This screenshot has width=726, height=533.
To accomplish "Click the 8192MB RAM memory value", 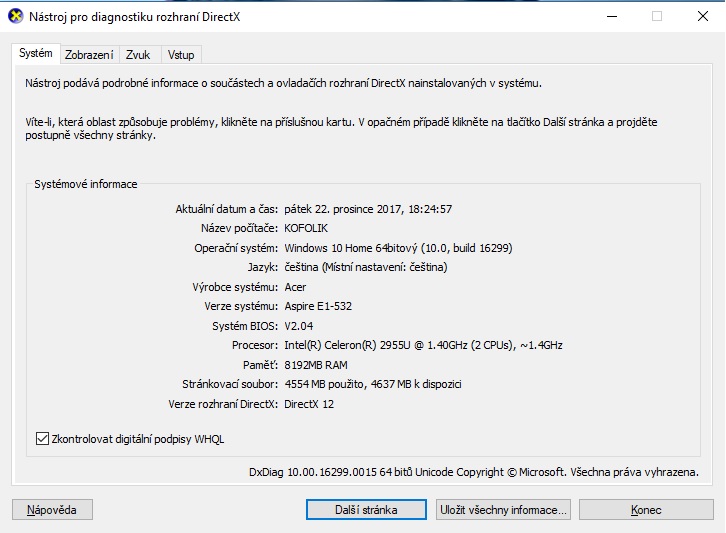I will (x=318, y=364).
